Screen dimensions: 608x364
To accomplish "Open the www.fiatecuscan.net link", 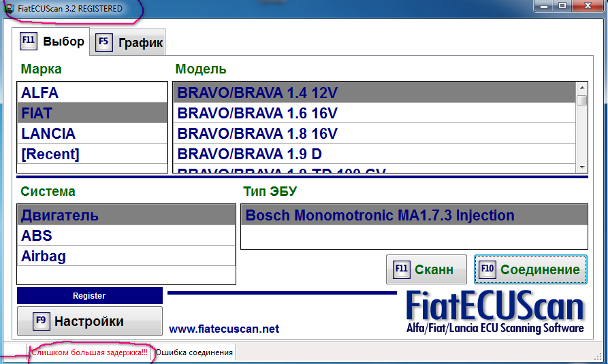I will click(x=224, y=329).
